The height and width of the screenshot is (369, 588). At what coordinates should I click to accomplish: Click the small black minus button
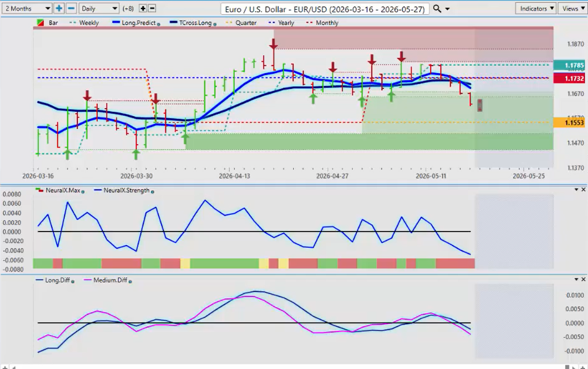click(x=152, y=8)
